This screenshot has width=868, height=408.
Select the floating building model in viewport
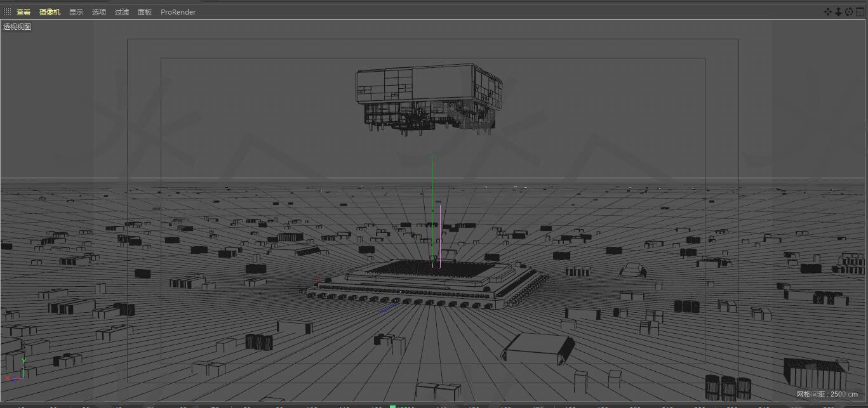[425, 95]
